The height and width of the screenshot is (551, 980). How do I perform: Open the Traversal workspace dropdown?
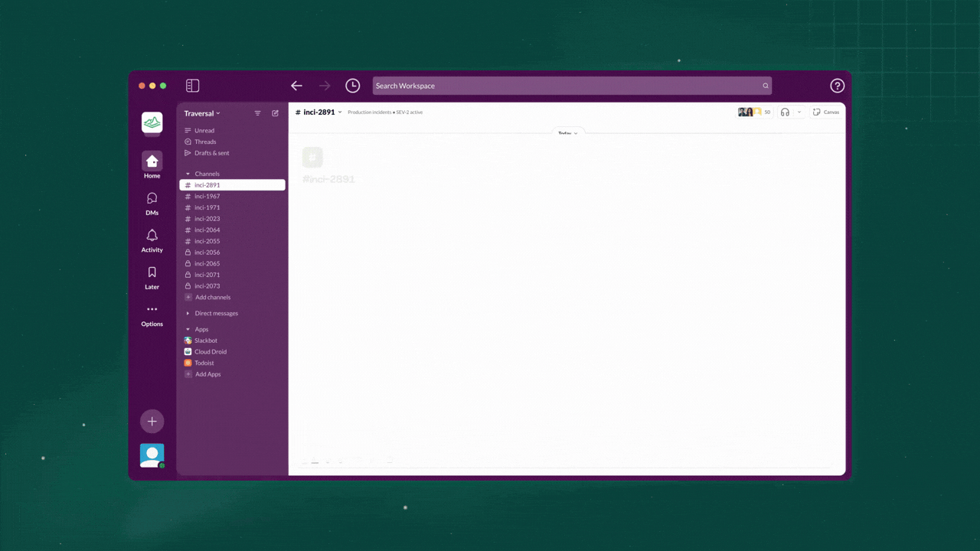(202, 113)
